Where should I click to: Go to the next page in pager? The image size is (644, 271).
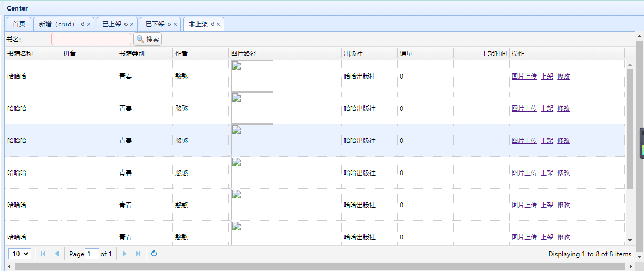[124, 254]
